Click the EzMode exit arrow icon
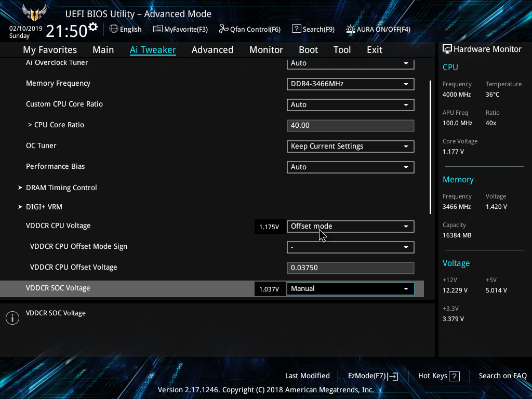 tap(393, 376)
